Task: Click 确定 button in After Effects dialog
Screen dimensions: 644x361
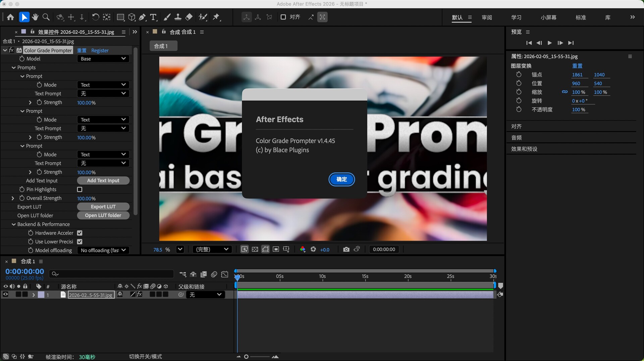Action: click(x=341, y=179)
